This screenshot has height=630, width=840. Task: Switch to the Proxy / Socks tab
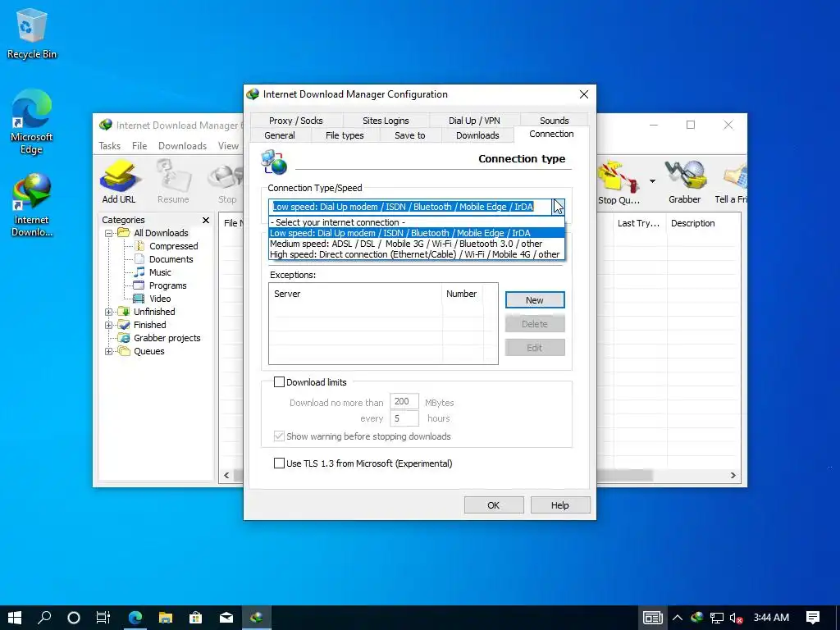295,121
